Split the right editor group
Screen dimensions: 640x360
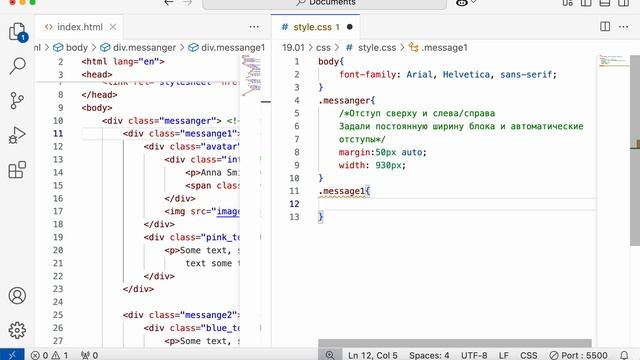[605, 27]
